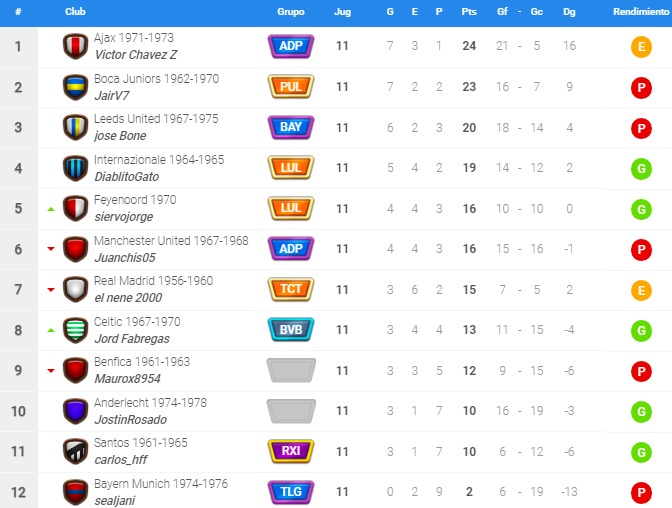Image resolution: width=672 pixels, height=508 pixels.
Task: Click the Ajax 1971-1973 club shield icon
Action: 75,46
